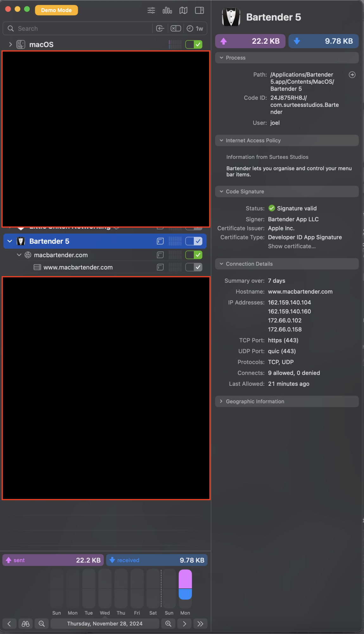Select the Fri column in traffic chart
The height and width of the screenshot is (634, 364).
tap(137, 589)
